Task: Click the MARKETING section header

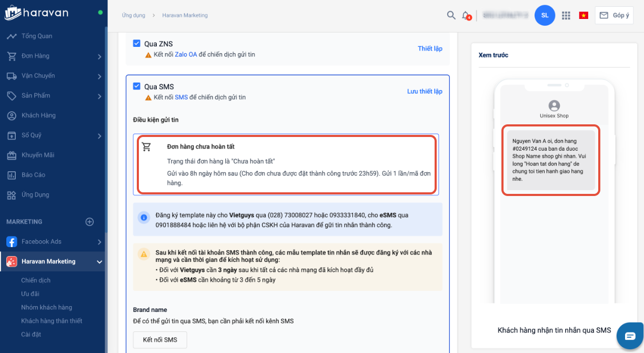Action: (24, 222)
